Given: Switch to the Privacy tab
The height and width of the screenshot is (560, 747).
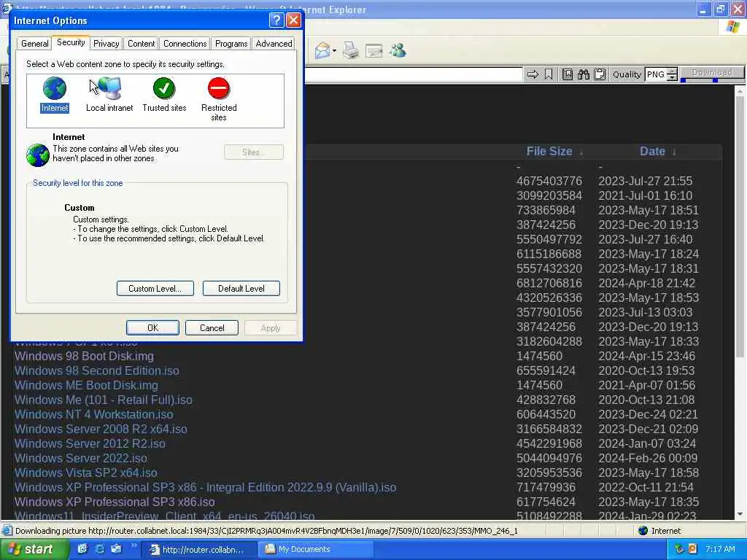Looking at the screenshot, I should coord(107,43).
